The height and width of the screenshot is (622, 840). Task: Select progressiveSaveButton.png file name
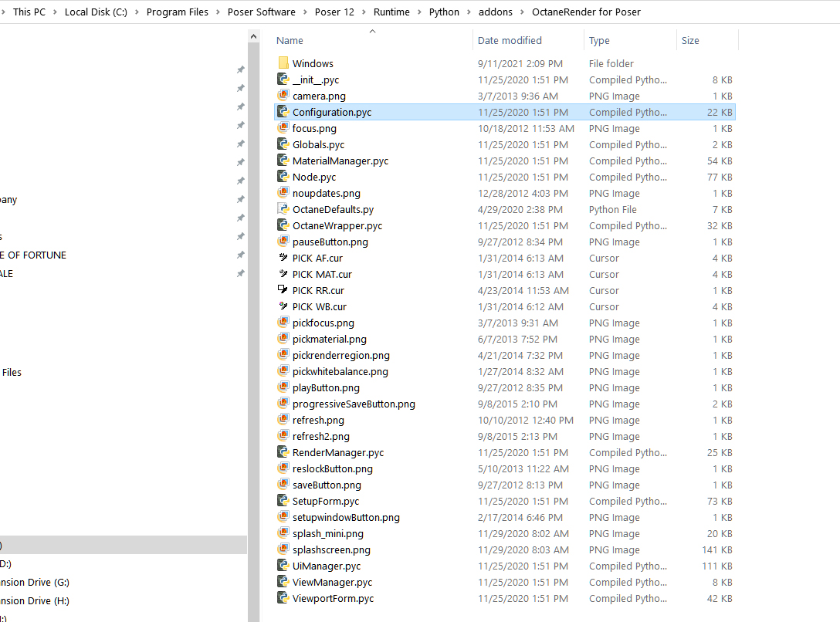354,404
